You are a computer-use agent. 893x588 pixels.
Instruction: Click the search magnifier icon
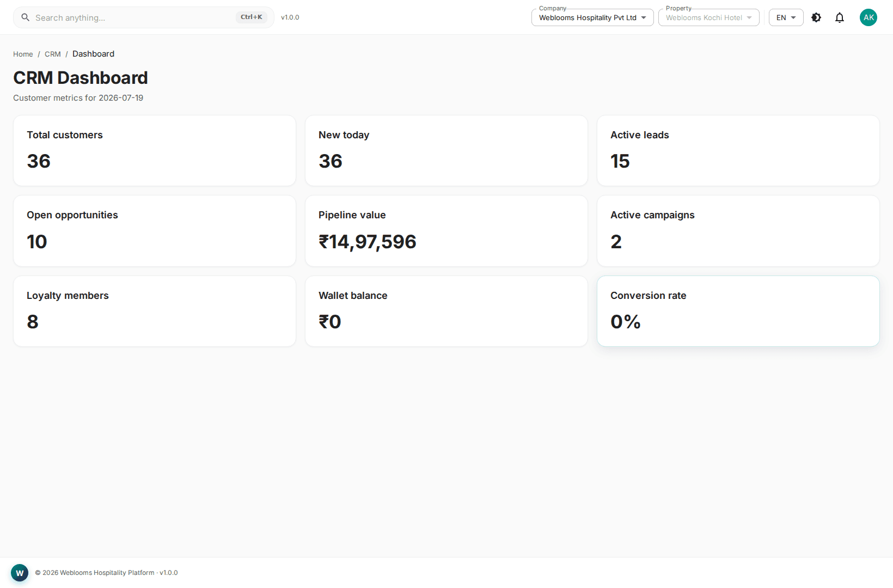[x=25, y=17]
